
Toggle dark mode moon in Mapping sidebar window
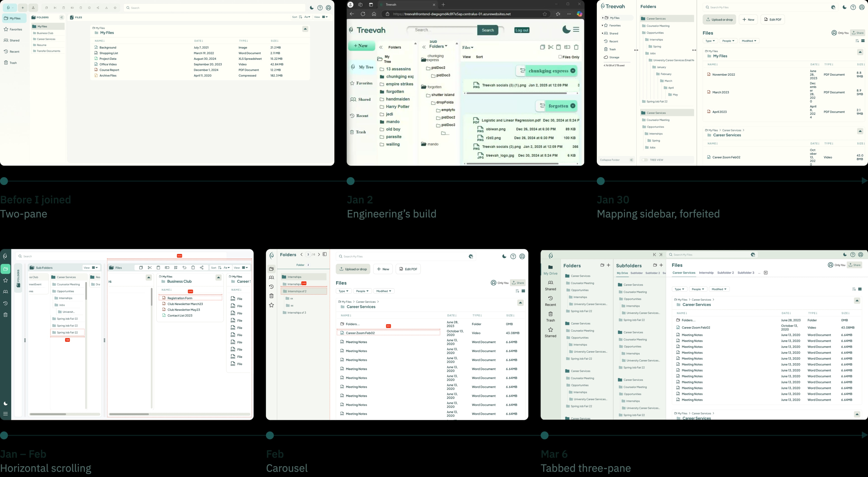tap(844, 7)
